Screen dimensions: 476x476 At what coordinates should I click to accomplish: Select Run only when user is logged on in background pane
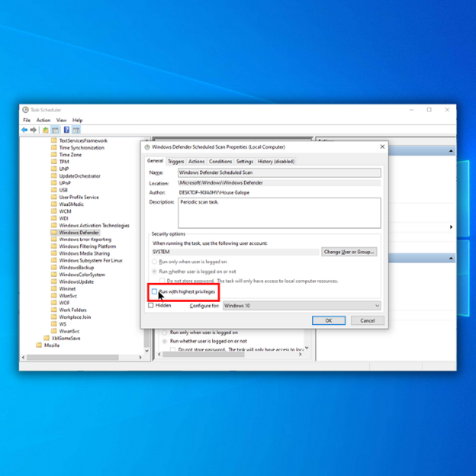pos(165,333)
